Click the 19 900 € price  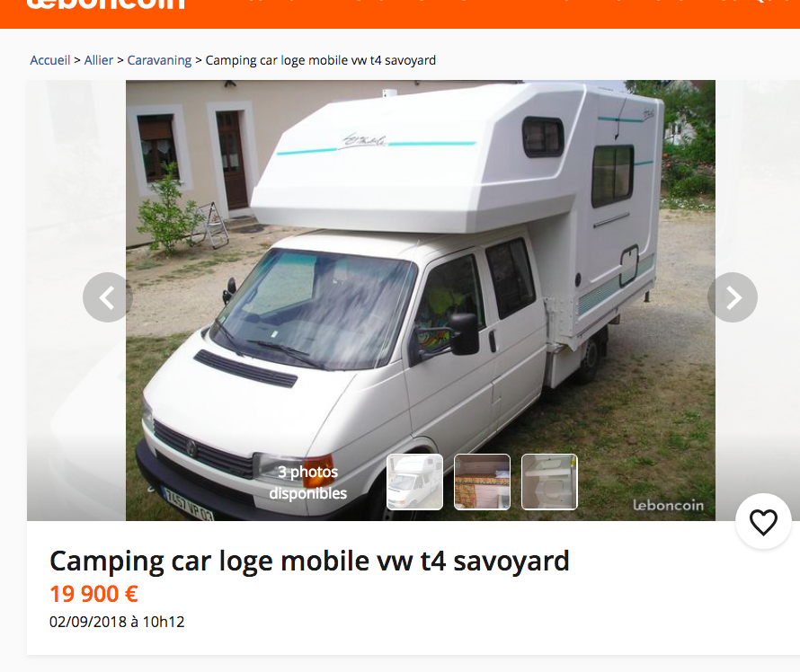[93, 594]
